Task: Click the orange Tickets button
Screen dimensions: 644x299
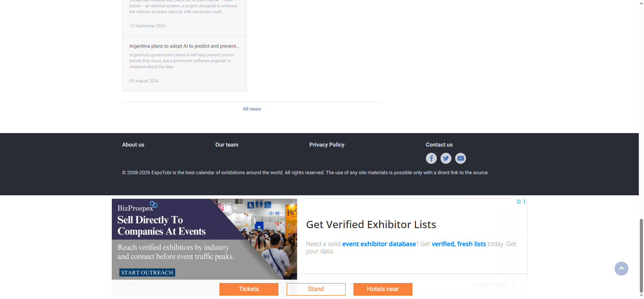Action: coord(249,289)
